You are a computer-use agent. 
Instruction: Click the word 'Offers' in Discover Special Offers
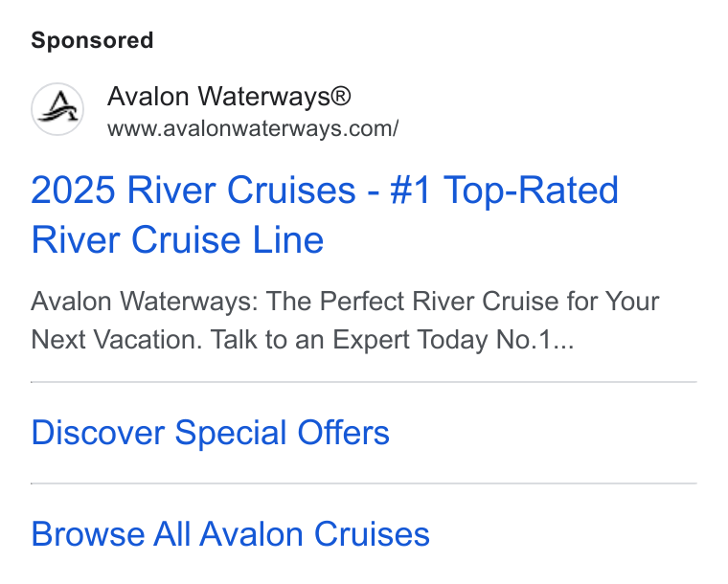click(343, 433)
